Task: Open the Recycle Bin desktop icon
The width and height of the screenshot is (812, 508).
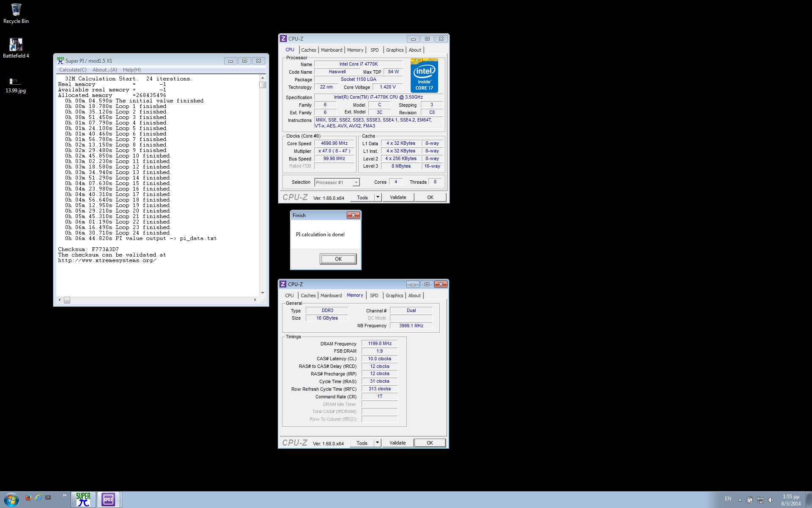Action: click(x=16, y=14)
